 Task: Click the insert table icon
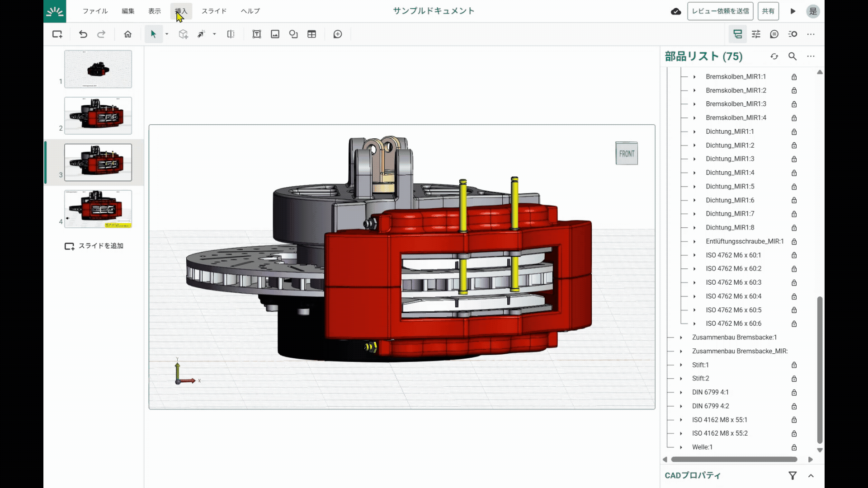311,34
